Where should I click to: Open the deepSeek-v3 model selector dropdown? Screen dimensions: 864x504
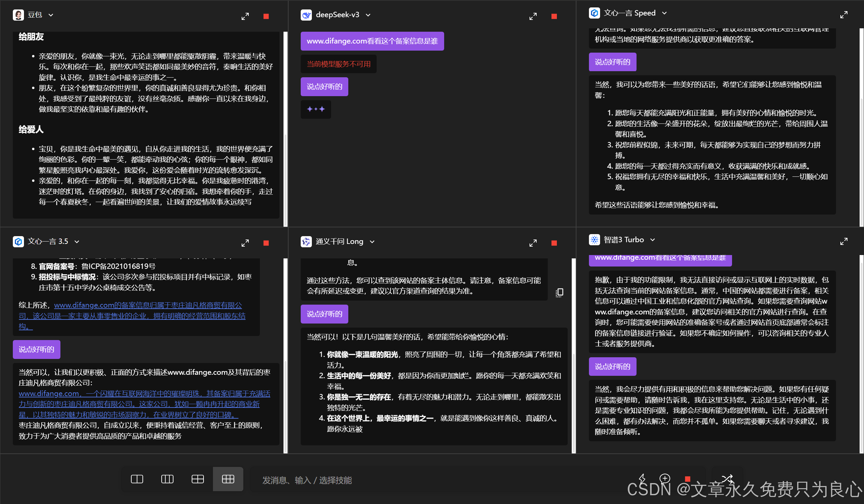click(x=368, y=15)
